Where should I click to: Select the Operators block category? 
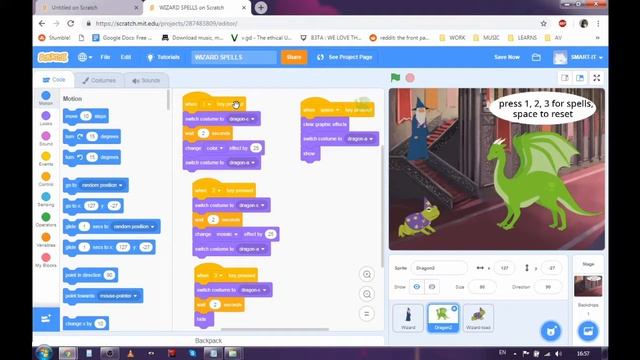(46, 220)
